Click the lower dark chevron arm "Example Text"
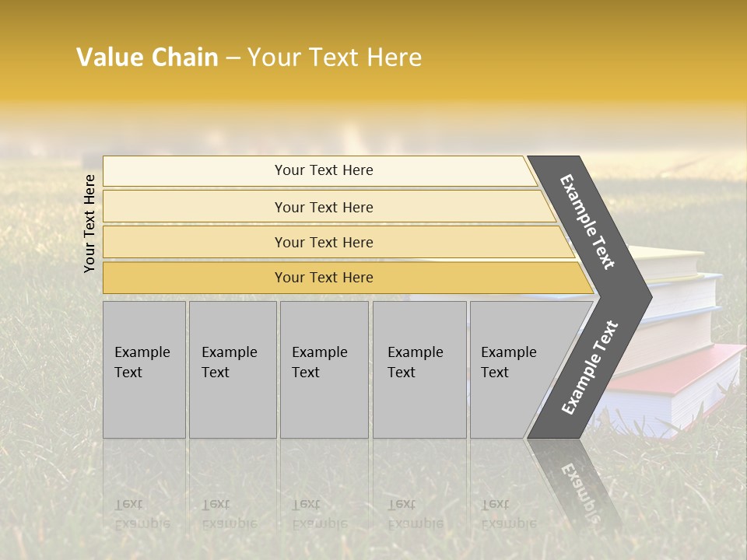 pyautogui.click(x=590, y=369)
